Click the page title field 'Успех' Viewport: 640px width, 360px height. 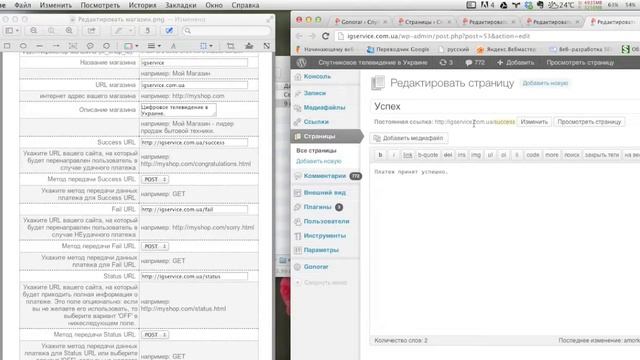(x=505, y=107)
